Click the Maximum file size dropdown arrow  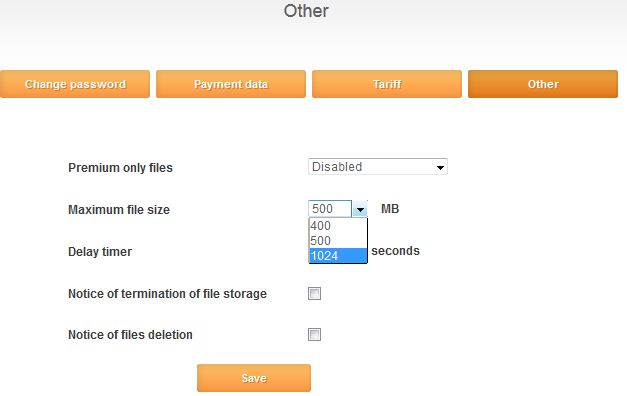360,209
